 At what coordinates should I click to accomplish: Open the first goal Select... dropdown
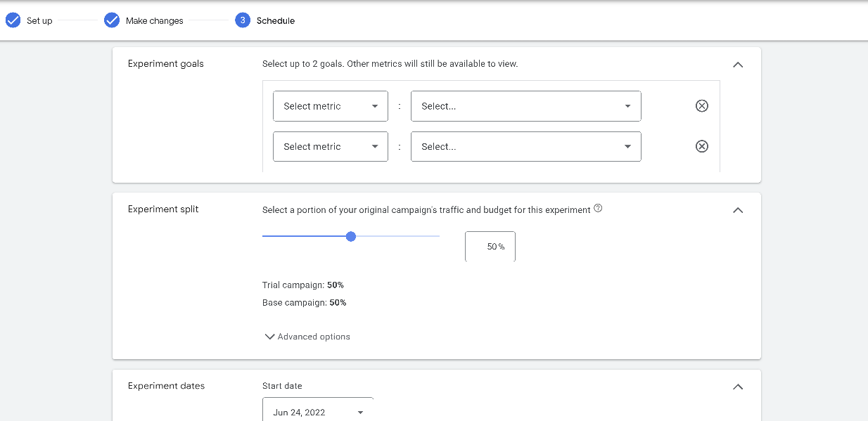coord(525,106)
